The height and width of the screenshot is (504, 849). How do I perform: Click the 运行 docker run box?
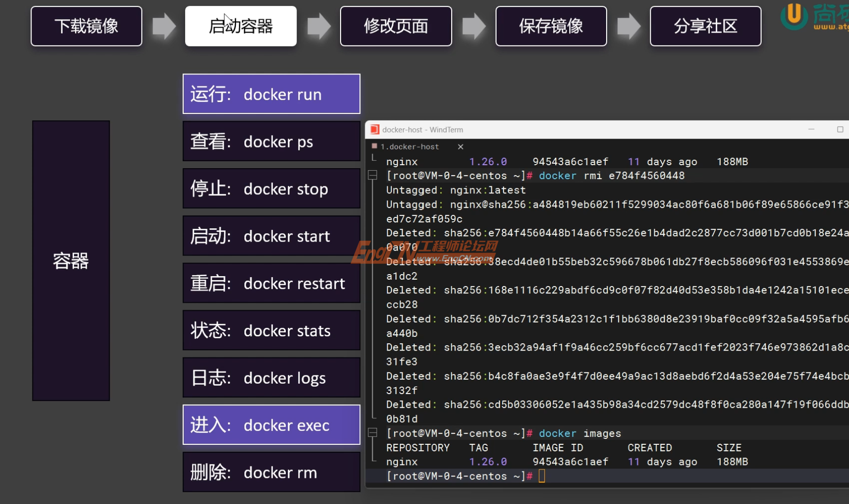coord(271,94)
